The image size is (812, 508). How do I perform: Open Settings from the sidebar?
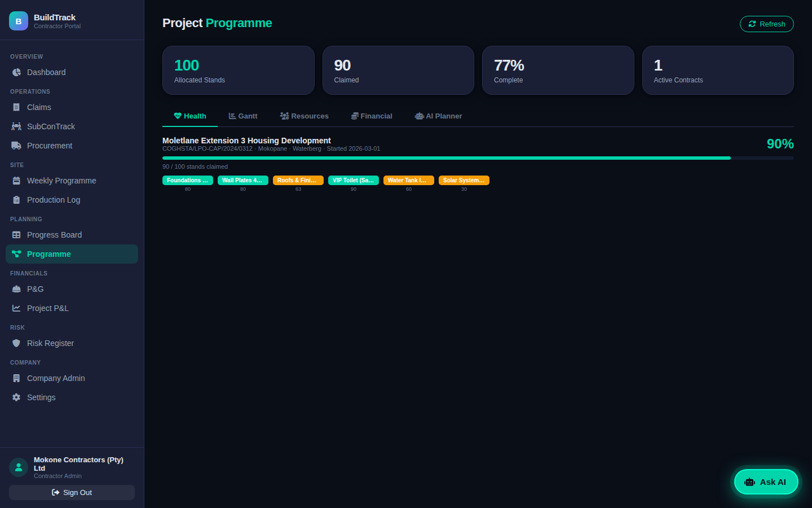[72, 397]
